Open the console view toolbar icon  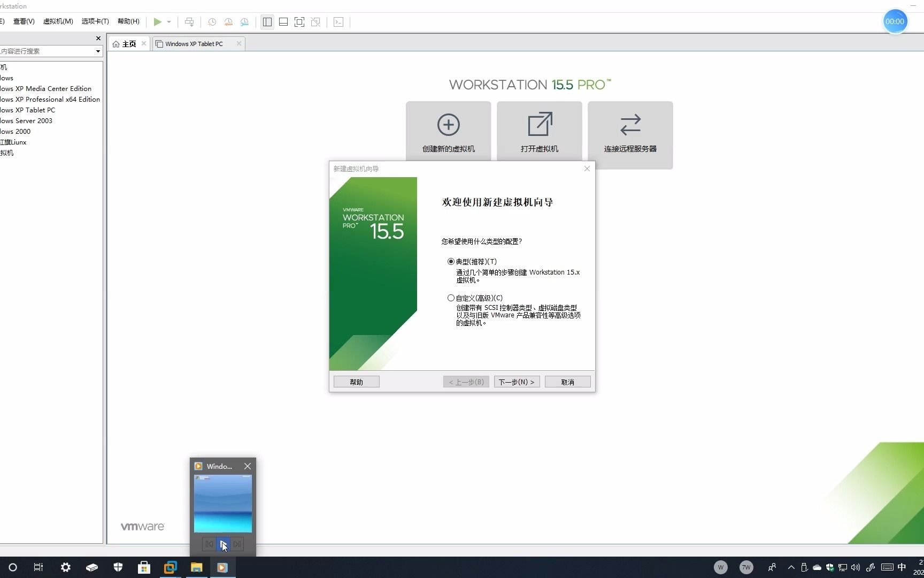click(x=338, y=22)
